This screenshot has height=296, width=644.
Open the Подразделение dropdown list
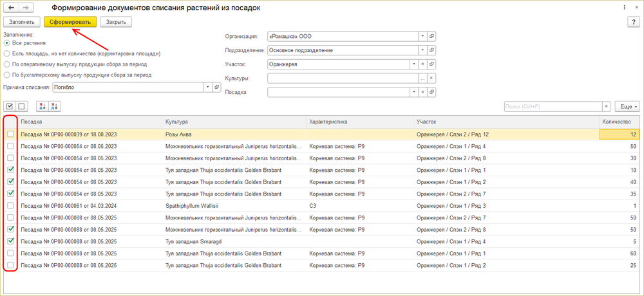coord(422,50)
